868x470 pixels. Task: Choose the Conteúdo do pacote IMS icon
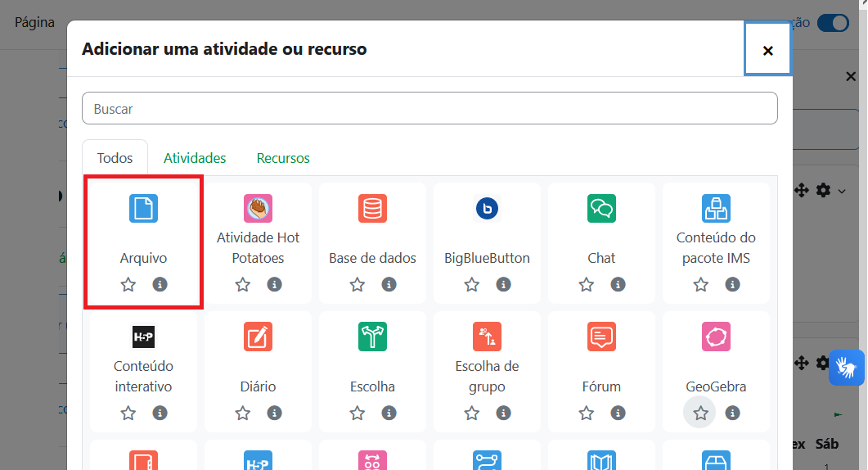[x=716, y=209]
